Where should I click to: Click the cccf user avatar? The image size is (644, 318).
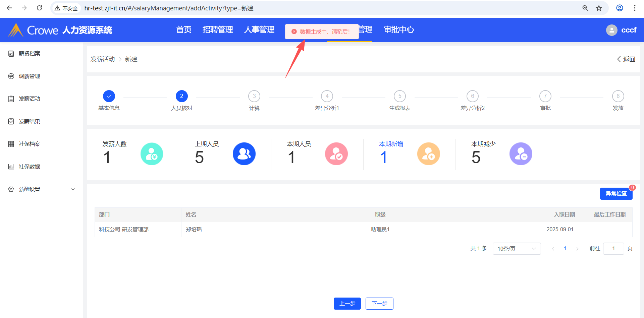click(x=612, y=30)
